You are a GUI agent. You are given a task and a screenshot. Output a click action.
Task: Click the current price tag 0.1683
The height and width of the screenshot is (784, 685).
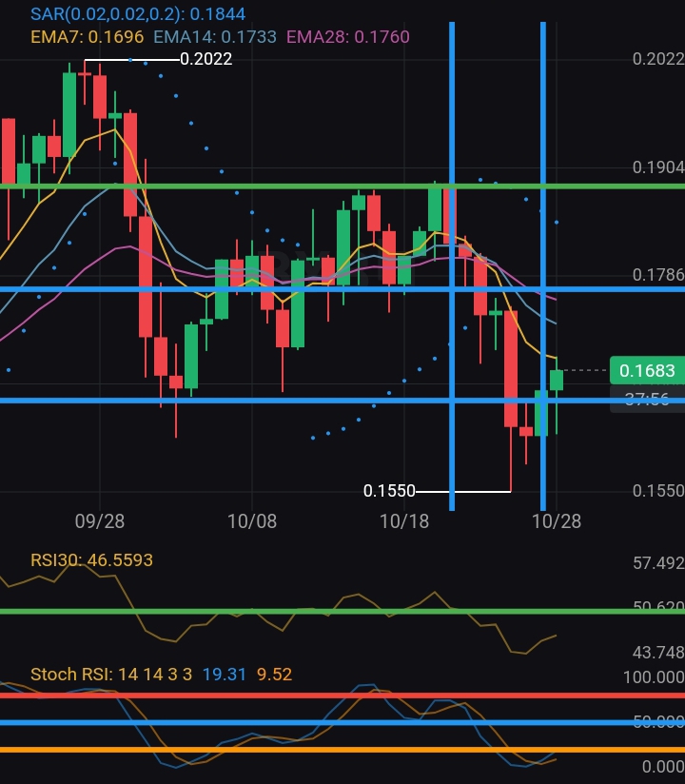[x=647, y=370]
